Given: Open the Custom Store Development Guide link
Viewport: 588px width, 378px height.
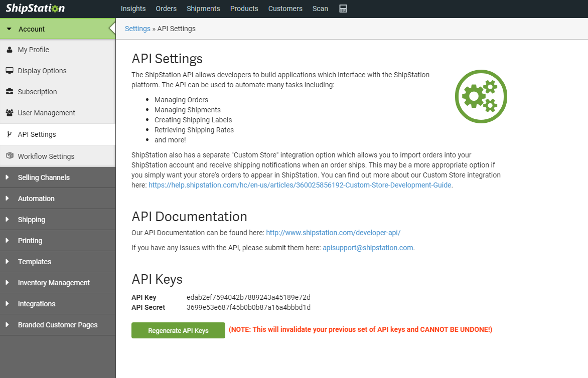Looking at the screenshot, I should (300, 184).
